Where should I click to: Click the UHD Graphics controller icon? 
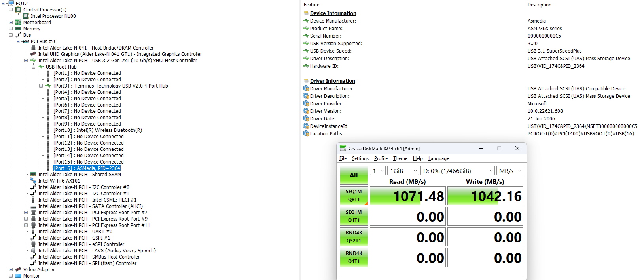point(33,54)
